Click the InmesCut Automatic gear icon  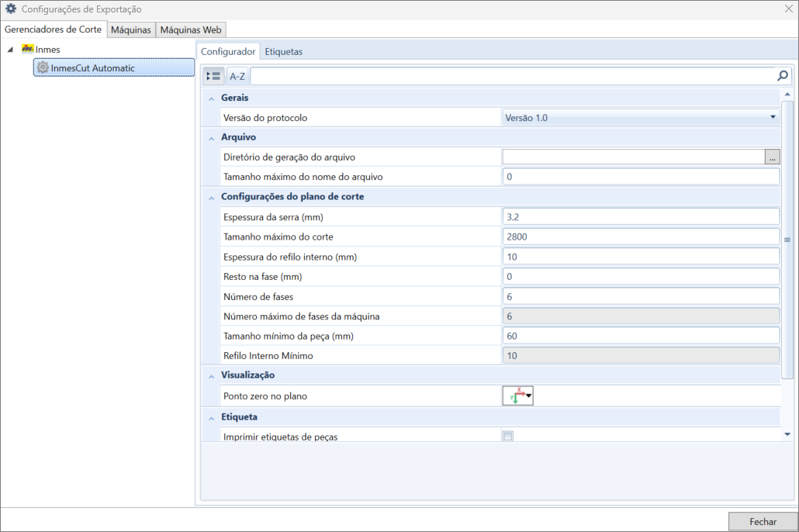43,67
